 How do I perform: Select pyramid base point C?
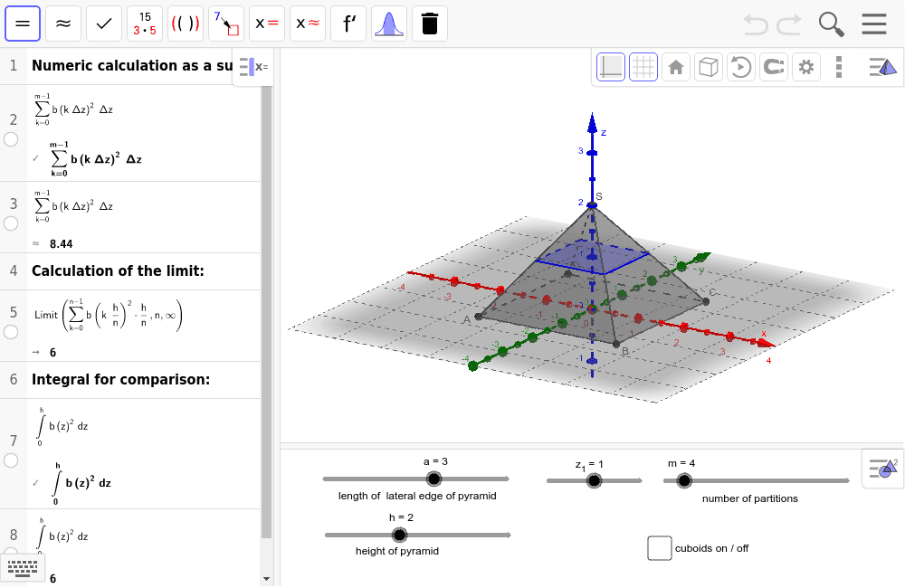pos(705,300)
